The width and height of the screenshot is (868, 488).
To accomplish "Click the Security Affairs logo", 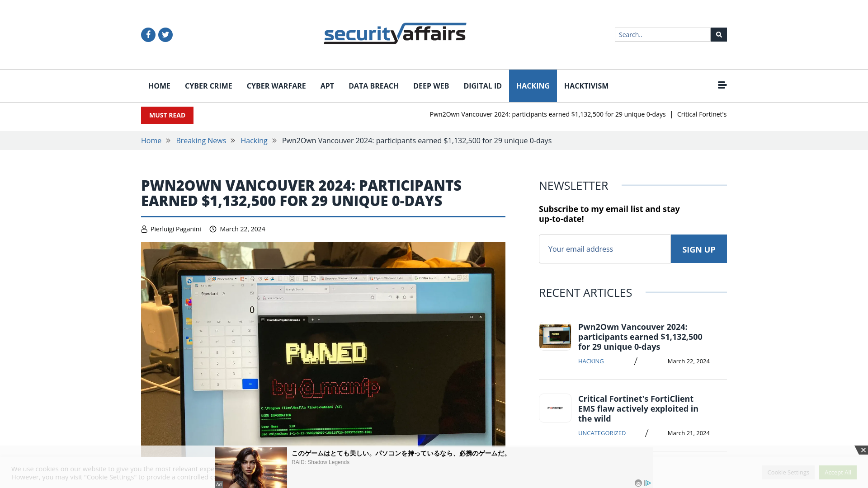I will [x=395, y=34].
